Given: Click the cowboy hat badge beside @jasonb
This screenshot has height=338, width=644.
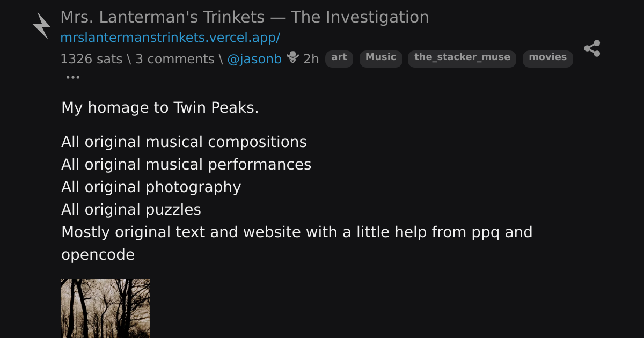Looking at the screenshot, I should (292, 57).
